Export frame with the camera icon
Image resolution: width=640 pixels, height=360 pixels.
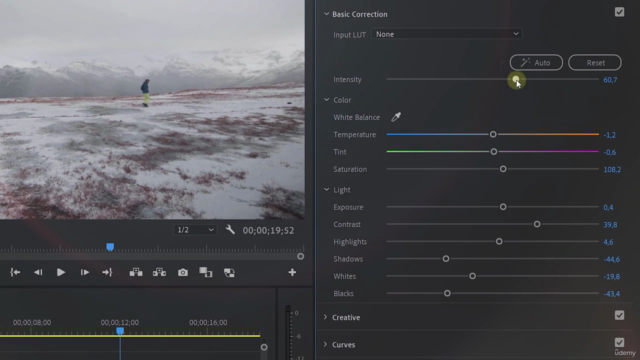(183, 272)
